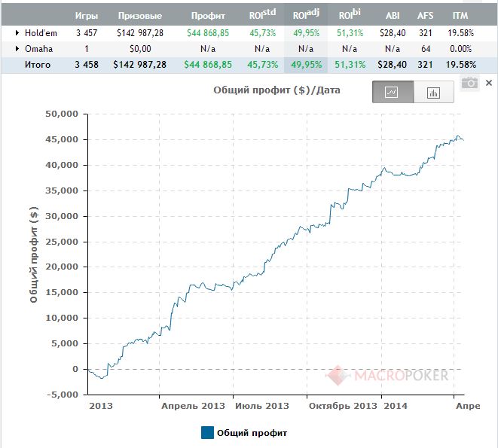Click the -5,000 y-axis label
Image resolution: width=498 pixels, height=448 pixels.
coord(63,395)
